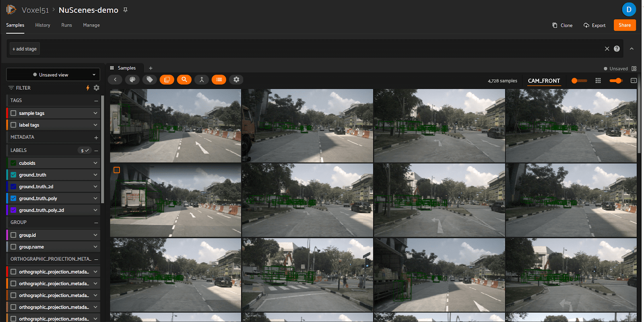Screen dimensions: 644x322
Task: Click the add stage button
Action: coord(25,49)
